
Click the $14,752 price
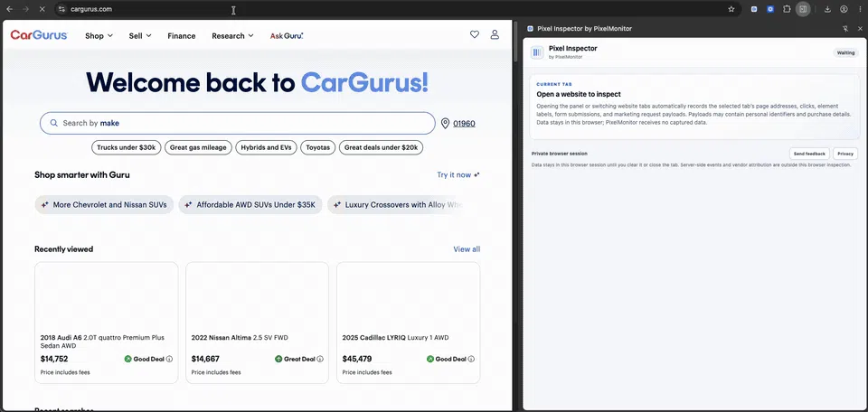pos(54,359)
